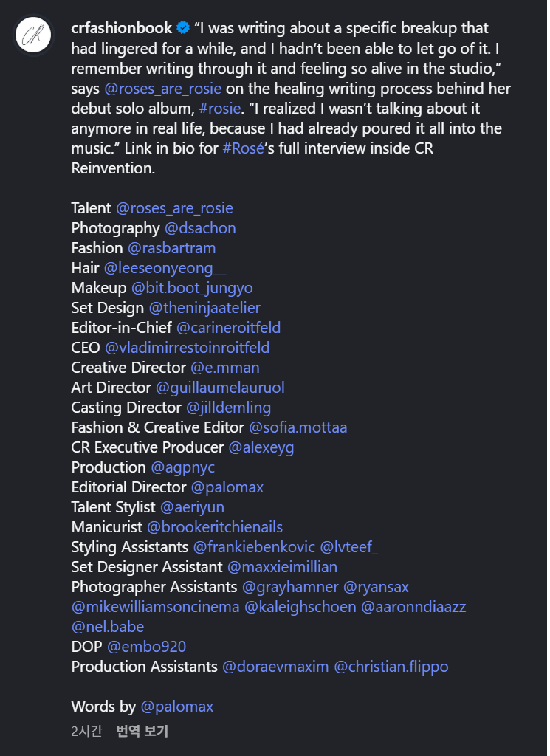The height and width of the screenshot is (756, 550).
Task: Click the @christian.flippo production assistant mention
Action: pyautogui.click(x=391, y=667)
